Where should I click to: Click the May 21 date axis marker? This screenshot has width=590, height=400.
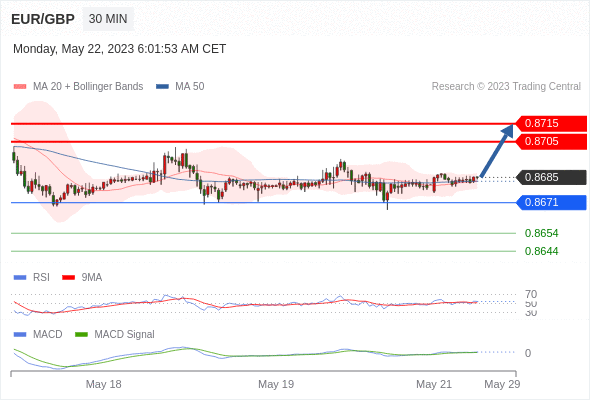434,384
